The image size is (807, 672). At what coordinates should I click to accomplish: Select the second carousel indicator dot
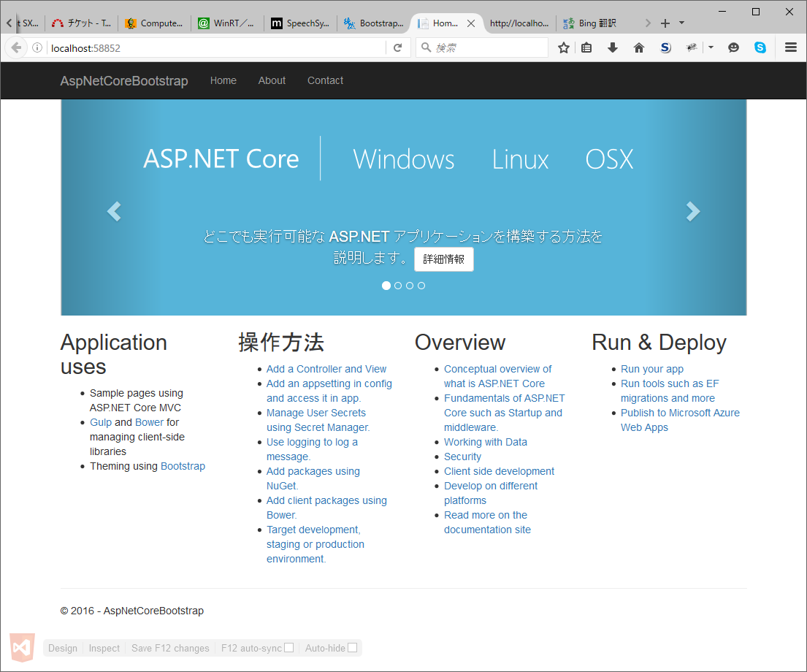(x=398, y=286)
